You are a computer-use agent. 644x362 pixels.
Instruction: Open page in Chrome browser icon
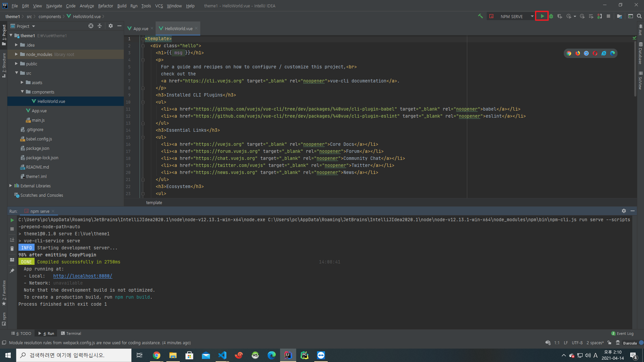point(569,53)
